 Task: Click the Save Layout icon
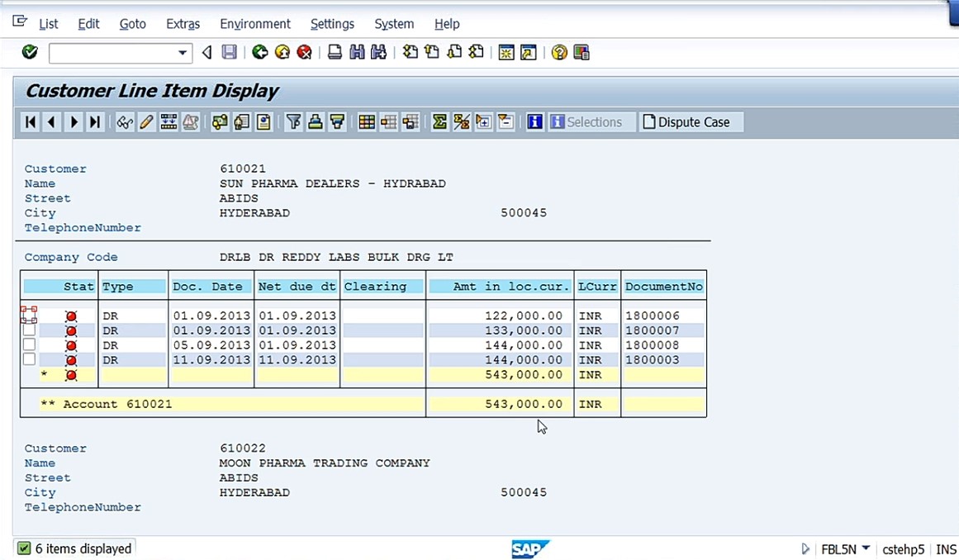pyautogui.click(x=411, y=121)
